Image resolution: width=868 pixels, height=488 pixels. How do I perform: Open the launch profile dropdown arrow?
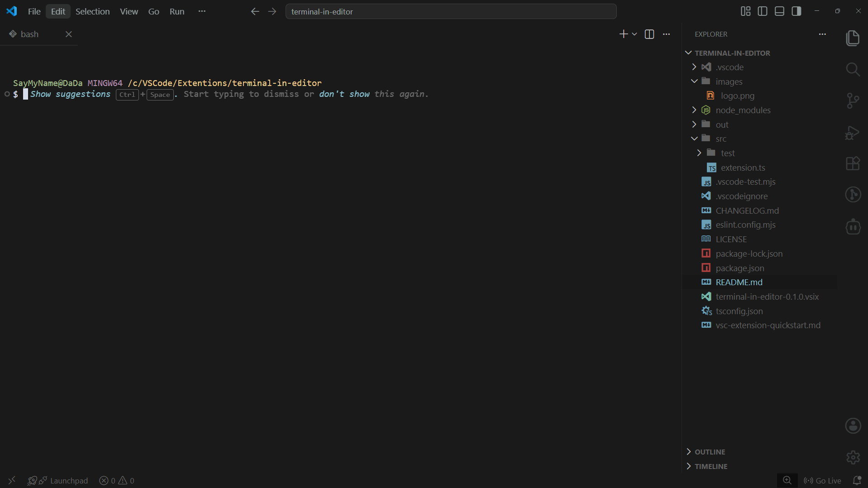coord(634,34)
